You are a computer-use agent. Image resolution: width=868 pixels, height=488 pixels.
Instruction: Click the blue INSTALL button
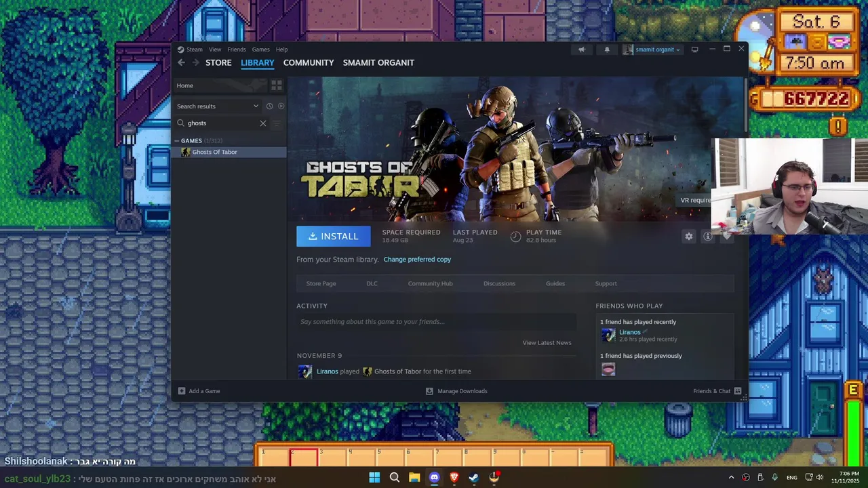[334, 236]
